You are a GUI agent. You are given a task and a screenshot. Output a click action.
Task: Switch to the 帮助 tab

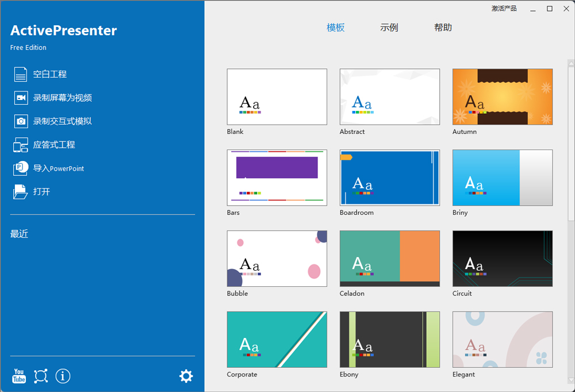(443, 28)
